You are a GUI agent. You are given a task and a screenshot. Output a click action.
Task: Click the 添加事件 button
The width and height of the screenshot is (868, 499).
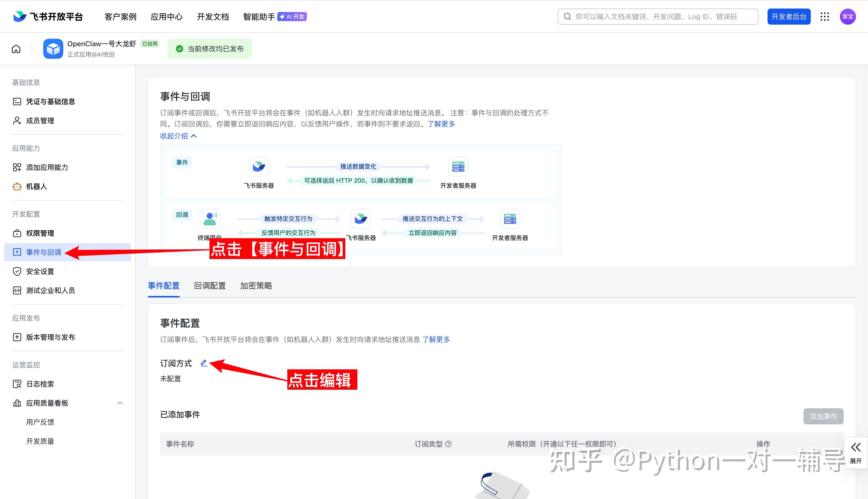tap(823, 416)
